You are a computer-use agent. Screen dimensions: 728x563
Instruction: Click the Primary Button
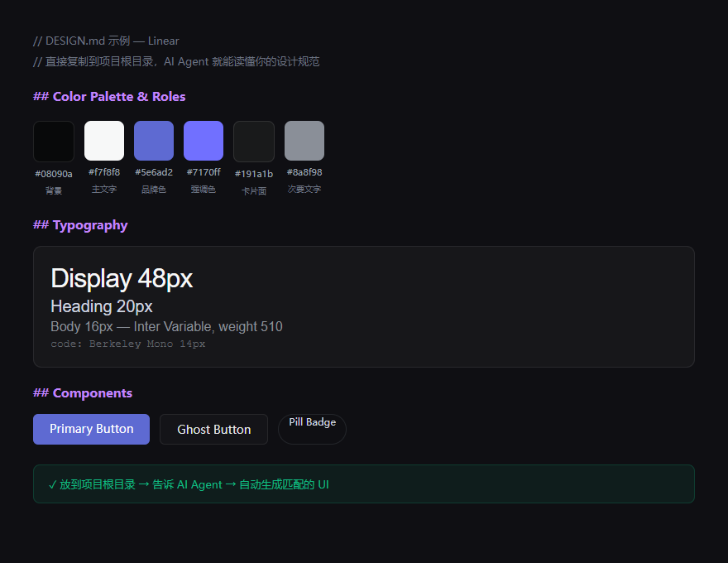(x=91, y=429)
